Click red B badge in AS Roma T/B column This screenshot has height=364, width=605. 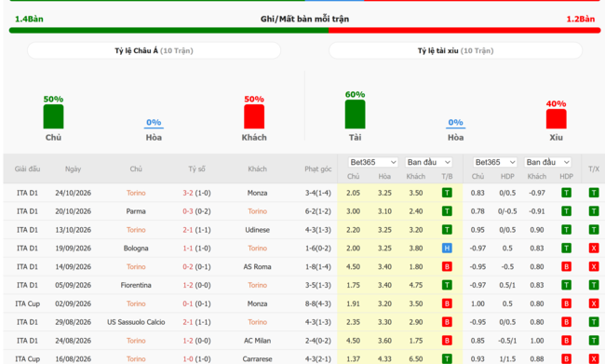447,267
